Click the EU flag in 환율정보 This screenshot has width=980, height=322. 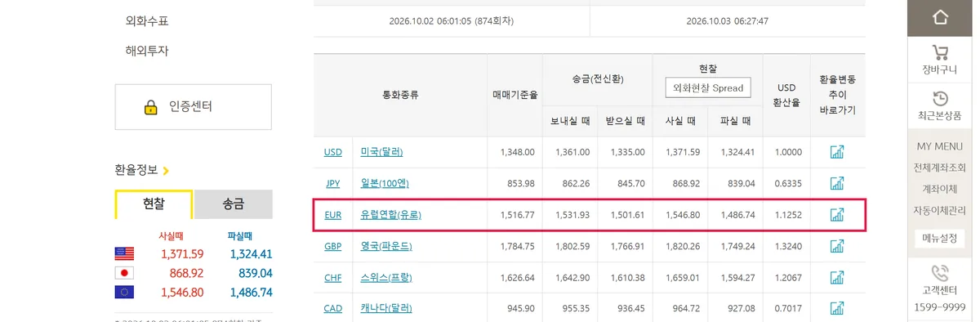[x=124, y=292]
